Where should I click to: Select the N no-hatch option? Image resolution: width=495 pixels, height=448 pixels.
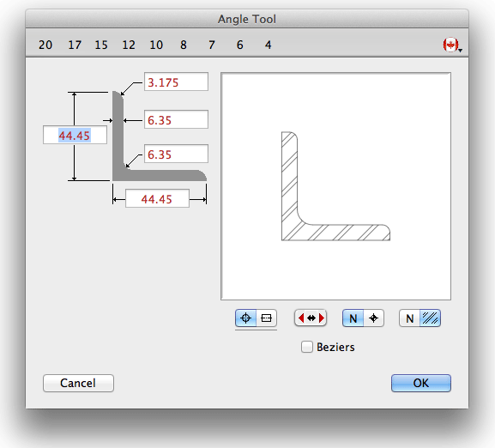point(409,318)
